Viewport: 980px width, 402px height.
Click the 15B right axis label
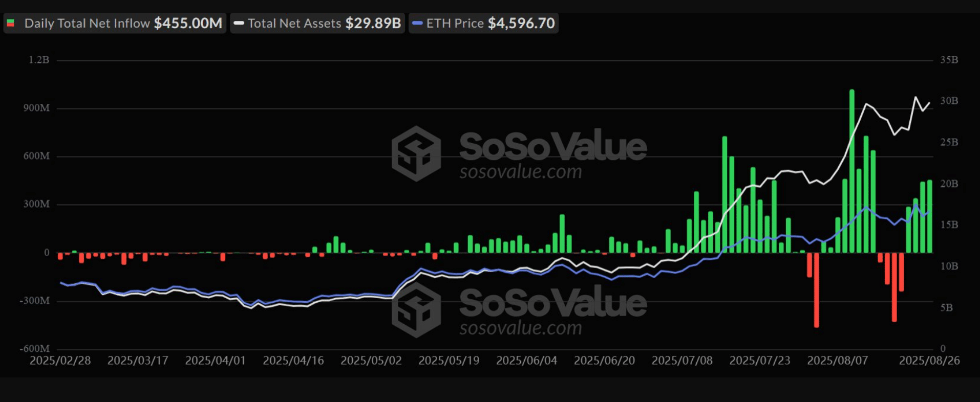(x=949, y=225)
